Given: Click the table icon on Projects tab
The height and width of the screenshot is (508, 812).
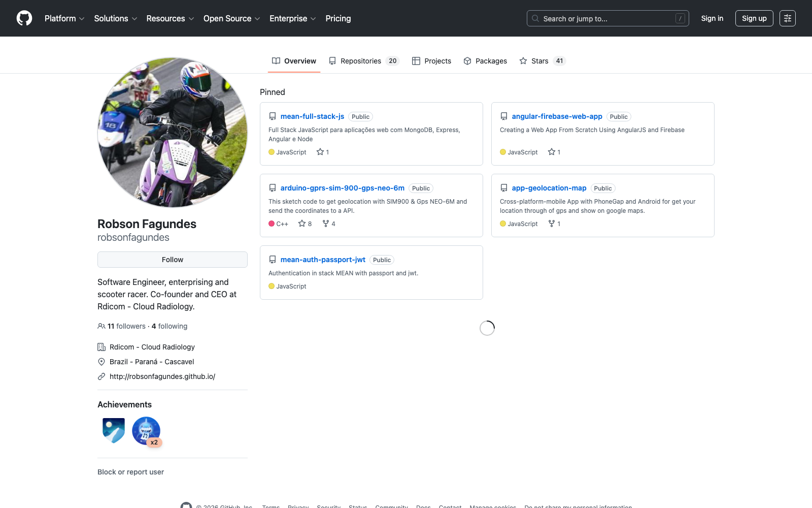Looking at the screenshot, I should (x=416, y=61).
